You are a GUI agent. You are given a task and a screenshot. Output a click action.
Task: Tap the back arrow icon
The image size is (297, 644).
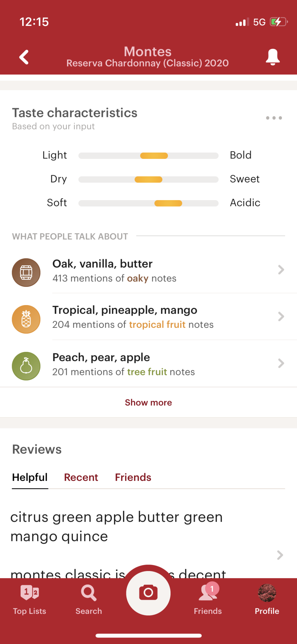24,57
